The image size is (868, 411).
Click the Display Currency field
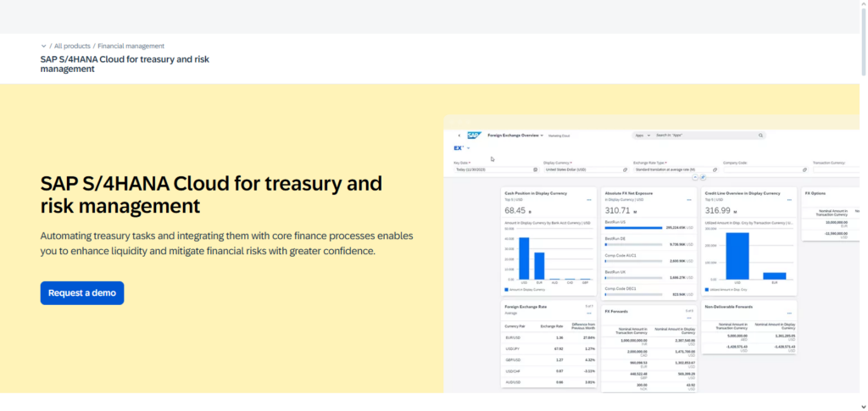pyautogui.click(x=586, y=169)
